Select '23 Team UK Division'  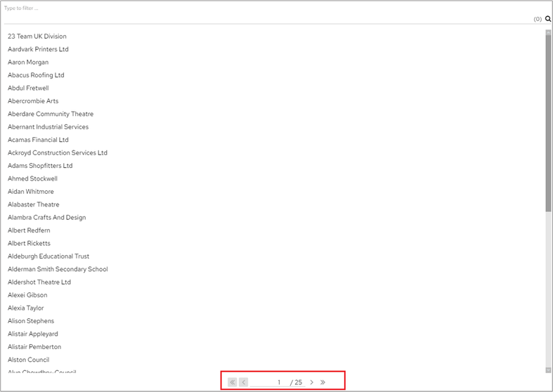[37, 37]
